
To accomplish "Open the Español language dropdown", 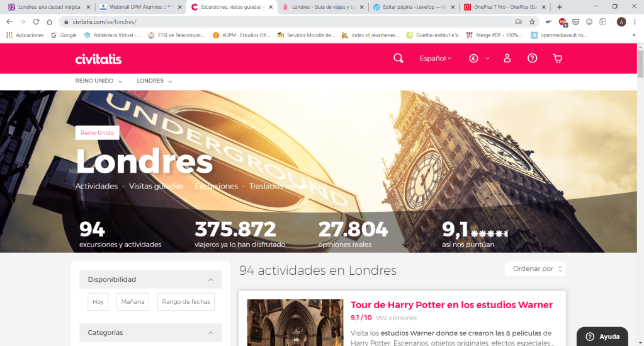I will pyautogui.click(x=436, y=59).
